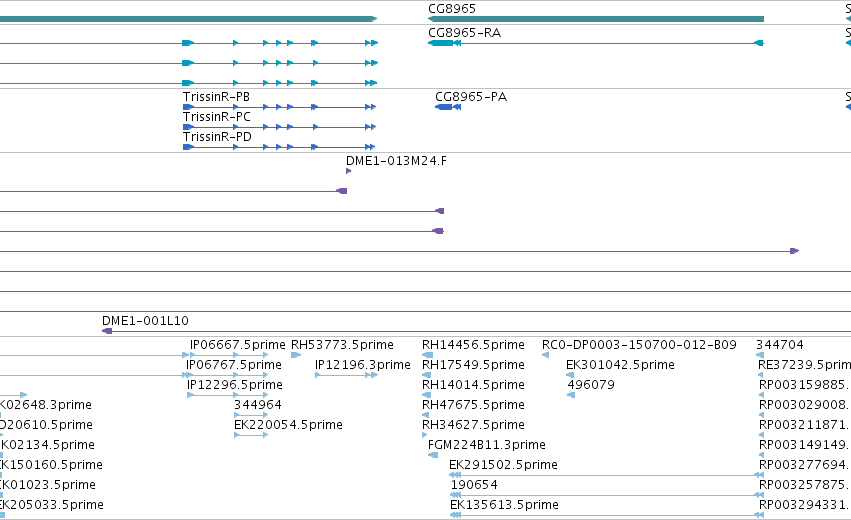
Task: Click the RP003257875 EST label
Action: (x=804, y=485)
